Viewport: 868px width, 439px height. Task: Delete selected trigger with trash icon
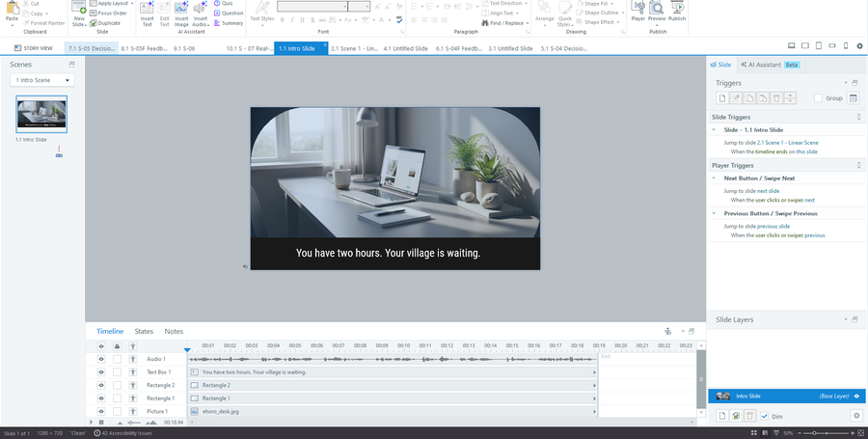pyautogui.click(x=776, y=98)
